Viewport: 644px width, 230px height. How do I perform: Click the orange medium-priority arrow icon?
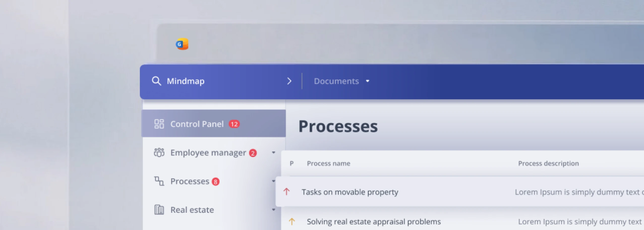pos(292,221)
